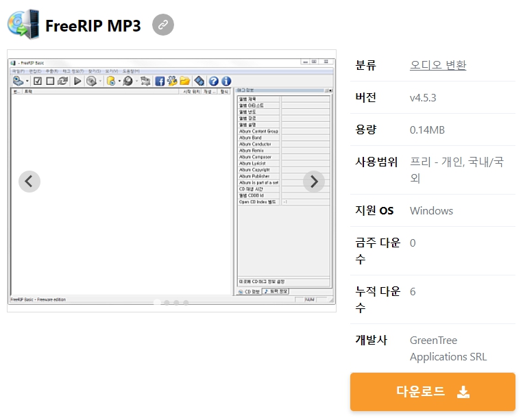Click the 'Album Content Group' tag row
The image size is (523, 420).
[284, 132]
